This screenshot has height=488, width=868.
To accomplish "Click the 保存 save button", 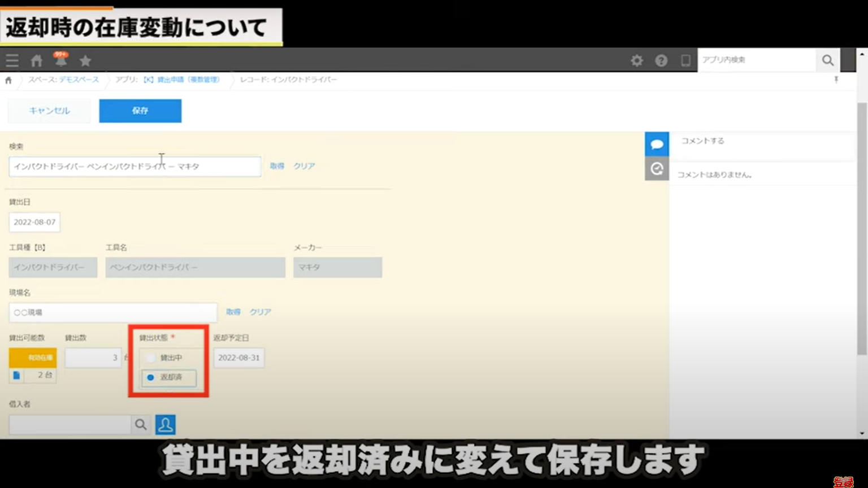I will [140, 111].
